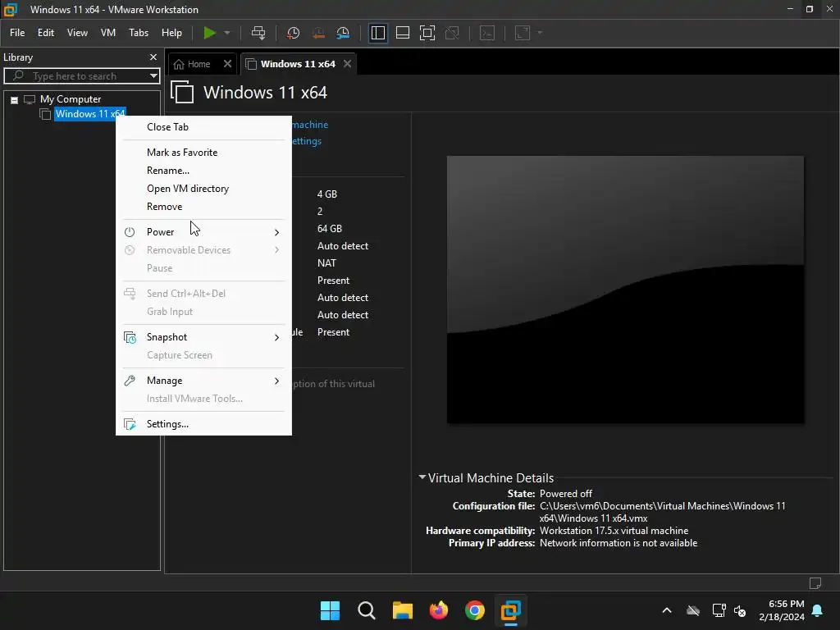This screenshot has height=630, width=840.
Task: Take a snapshot using toolbar clock icon
Action: click(293, 33)
